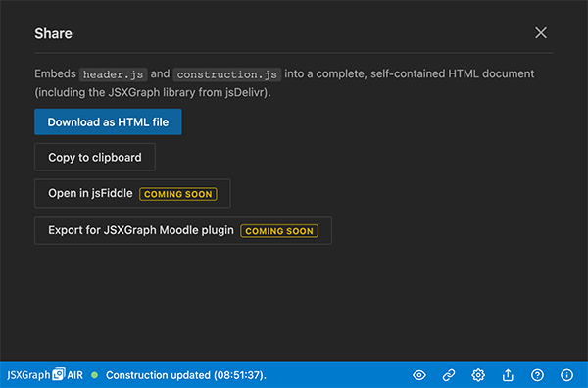588x388 pixels.
Task: Close the Share dialog with the X
Action: click(x=541, y=33)
